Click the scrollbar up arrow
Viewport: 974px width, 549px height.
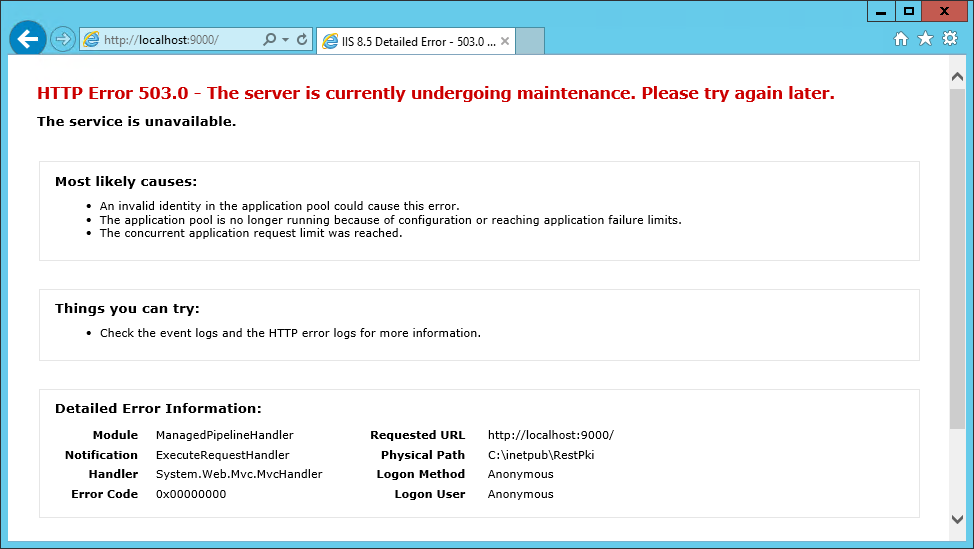[x=957, y=77]
